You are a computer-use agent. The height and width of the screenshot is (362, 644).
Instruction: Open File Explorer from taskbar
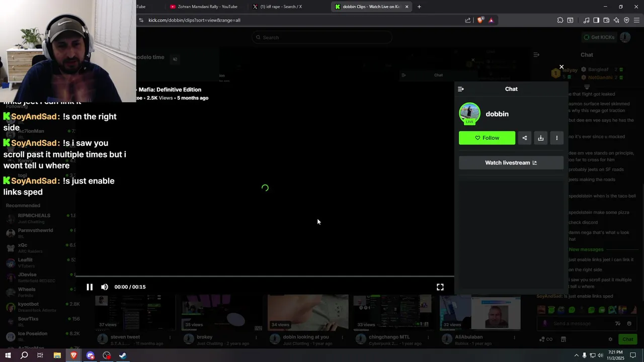57,355
